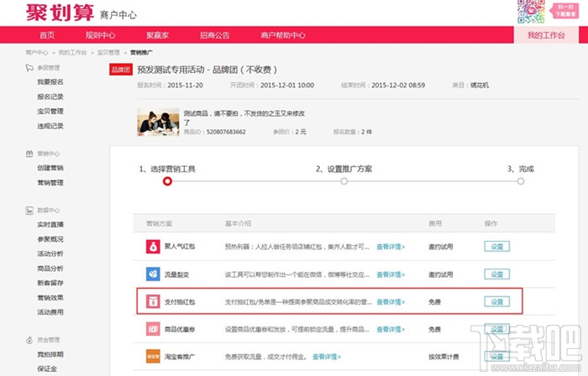View details for 商品优惠券
The image size is (588, 376).
pyautogui.click(x=391, y=330)
